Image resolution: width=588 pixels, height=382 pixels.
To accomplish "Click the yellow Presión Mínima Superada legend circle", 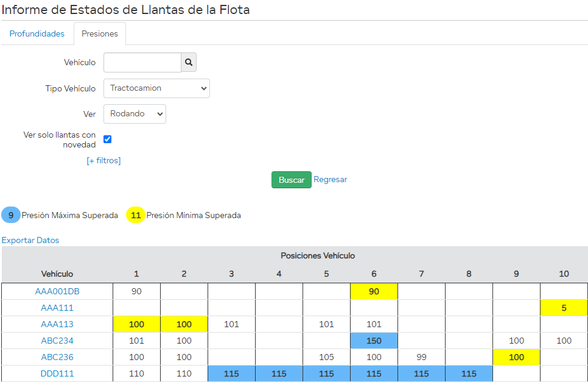I will pyautogui.click(x=135, y=215).
